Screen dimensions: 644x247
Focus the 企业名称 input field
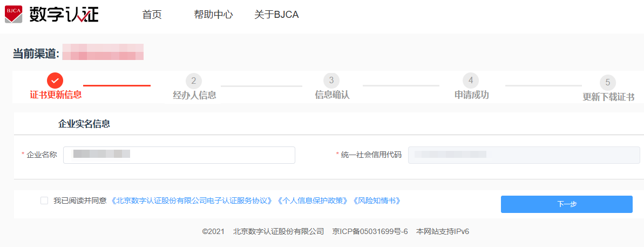[x=179, y=155]
